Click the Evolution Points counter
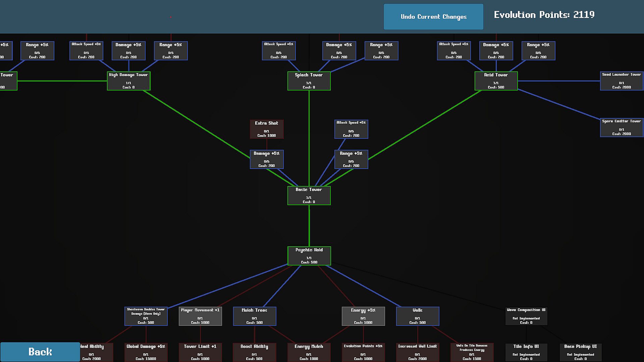Image resolution: width=644 pixels, height=362 pixels. tap(544, 15)
